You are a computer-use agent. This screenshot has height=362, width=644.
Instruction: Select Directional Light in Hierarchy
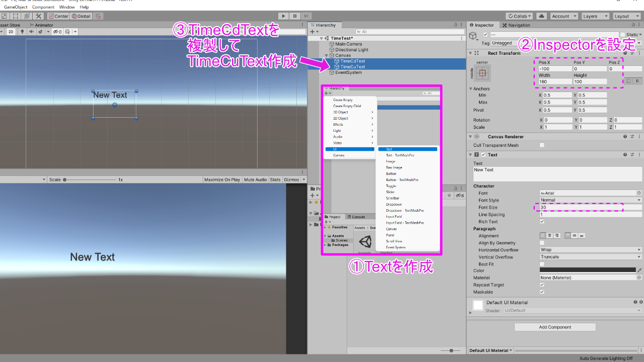click(x=352, y=50)
